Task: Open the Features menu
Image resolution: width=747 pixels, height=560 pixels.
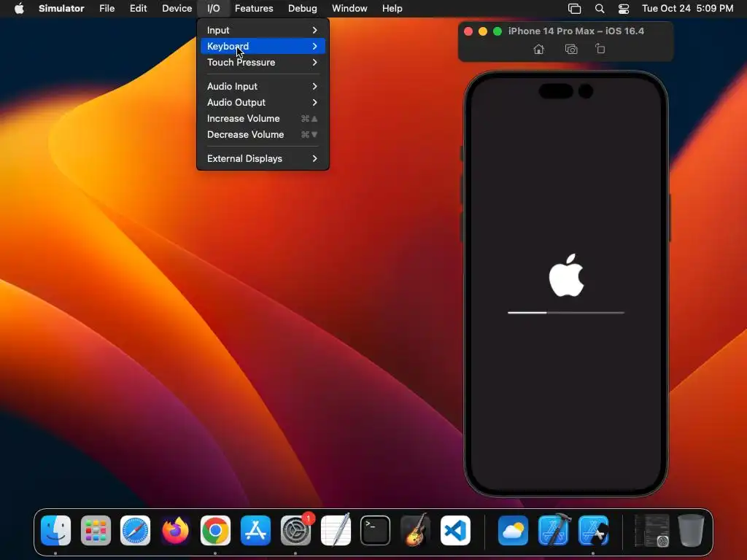Action: point(254,9)
